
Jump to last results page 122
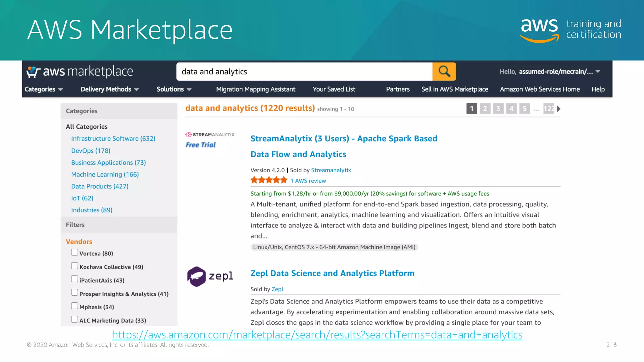(x=549, y=109)
